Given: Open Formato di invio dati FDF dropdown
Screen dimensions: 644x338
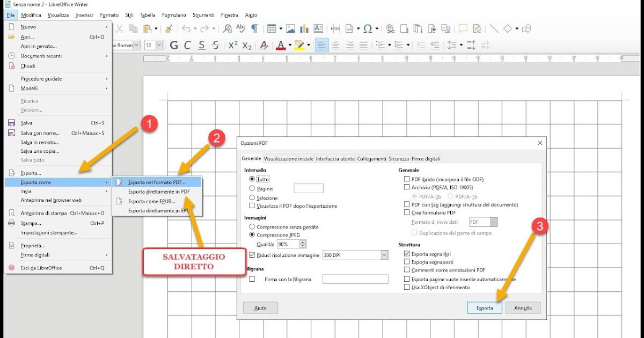Looking at the screenshot, I should [494, 222].
